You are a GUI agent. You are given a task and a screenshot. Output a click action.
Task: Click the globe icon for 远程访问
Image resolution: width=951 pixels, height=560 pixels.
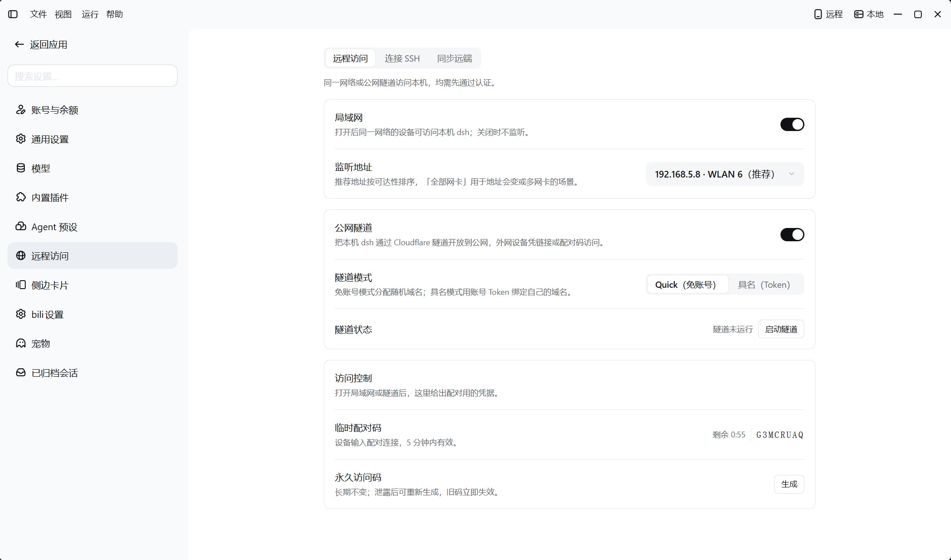click(x=21, y=256)
